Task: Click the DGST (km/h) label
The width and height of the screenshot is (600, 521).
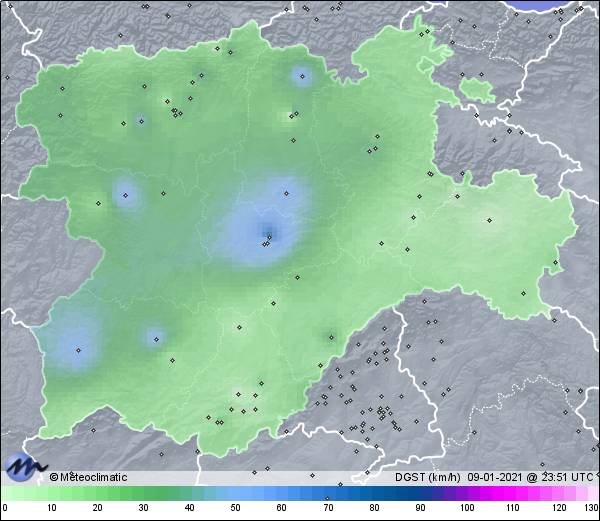Action: (428, 477)
